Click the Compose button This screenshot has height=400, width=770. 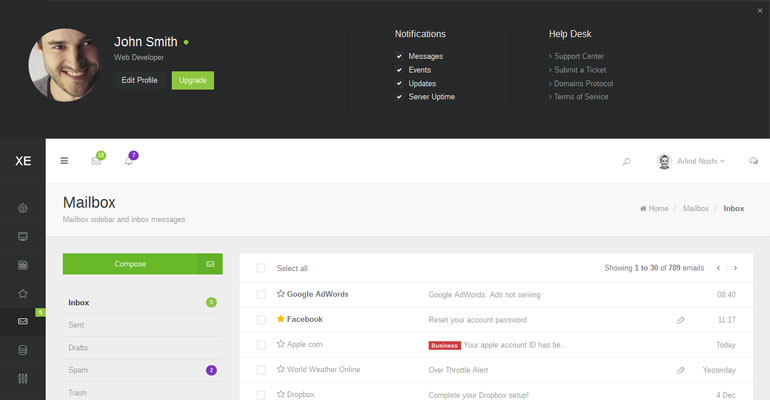tap(130, 264)
